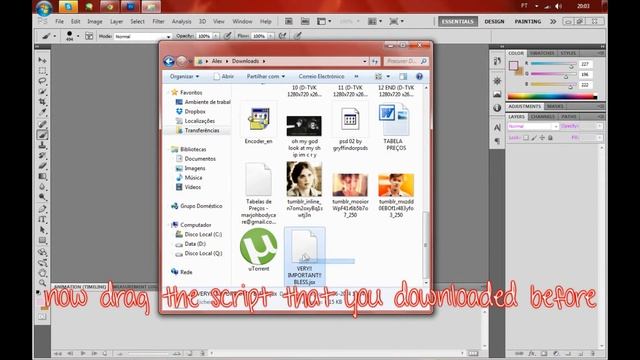Select the Dodge tool
The height and width of the screenshot is (360, 640).
[42, 197]
